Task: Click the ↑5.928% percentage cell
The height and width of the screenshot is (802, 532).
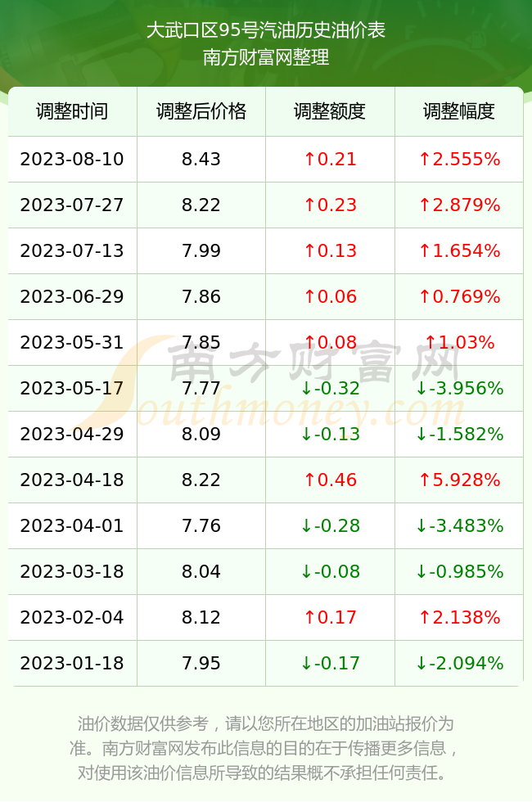Action: (459, 480)
